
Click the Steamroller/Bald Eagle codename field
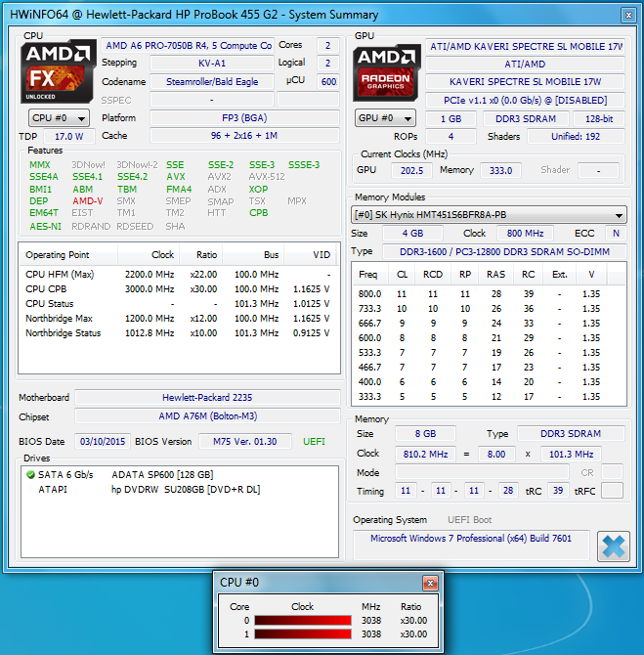(x=210, y=82)
